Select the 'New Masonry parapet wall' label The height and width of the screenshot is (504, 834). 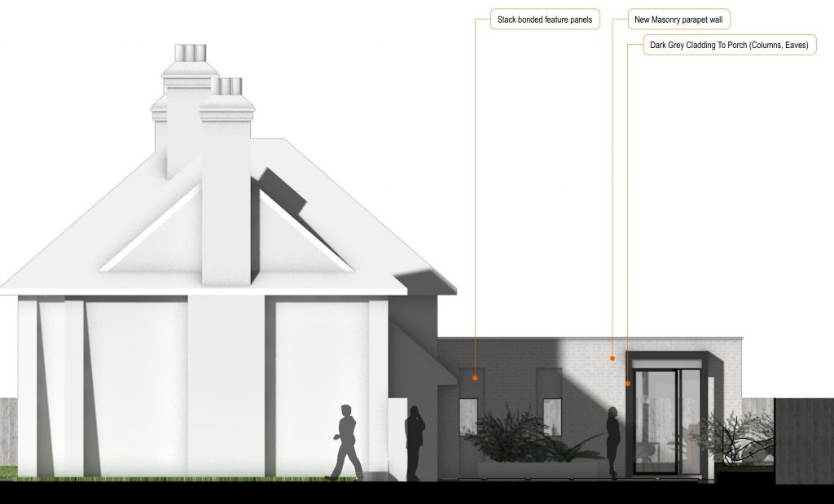pos(678,20)
